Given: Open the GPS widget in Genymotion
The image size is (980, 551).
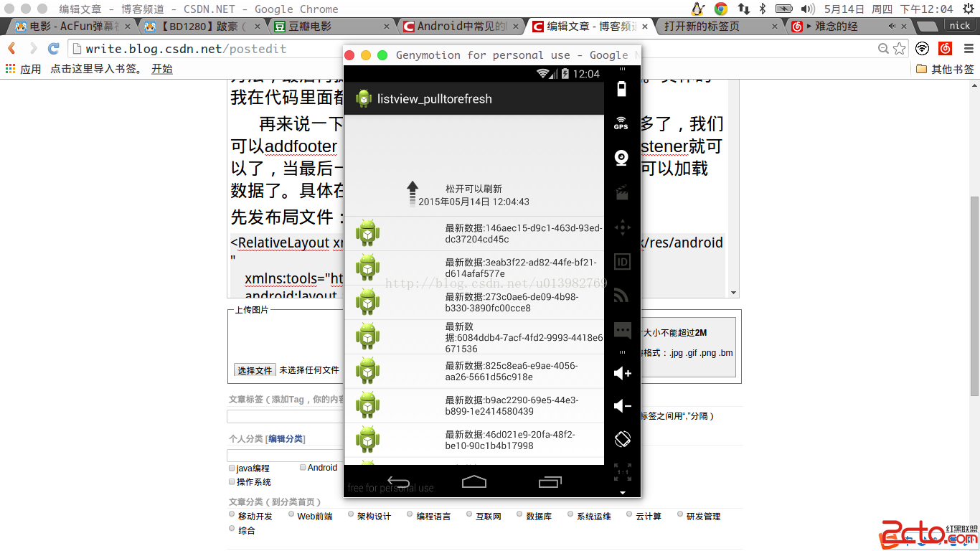Looking at the screenshot, I should (621, 123).
